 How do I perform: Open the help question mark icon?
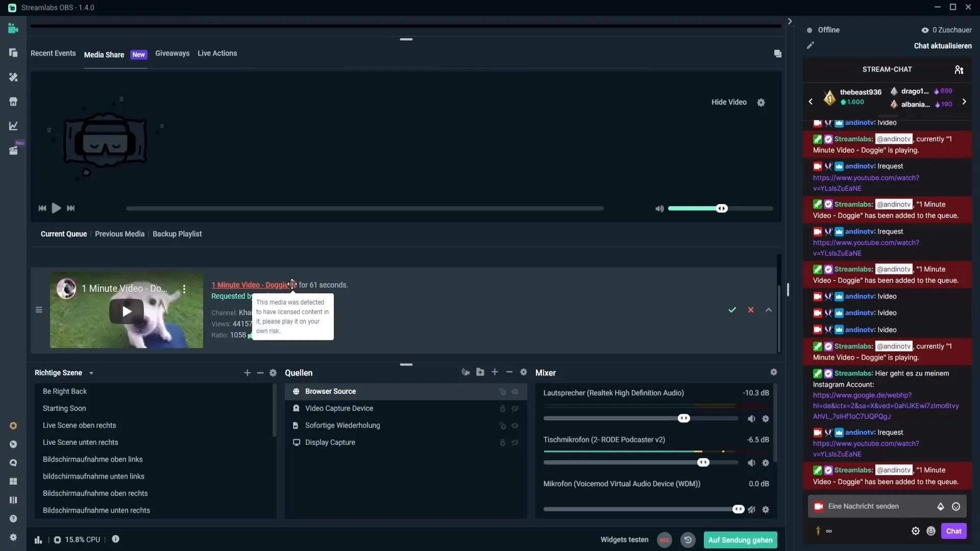(13, 519)
